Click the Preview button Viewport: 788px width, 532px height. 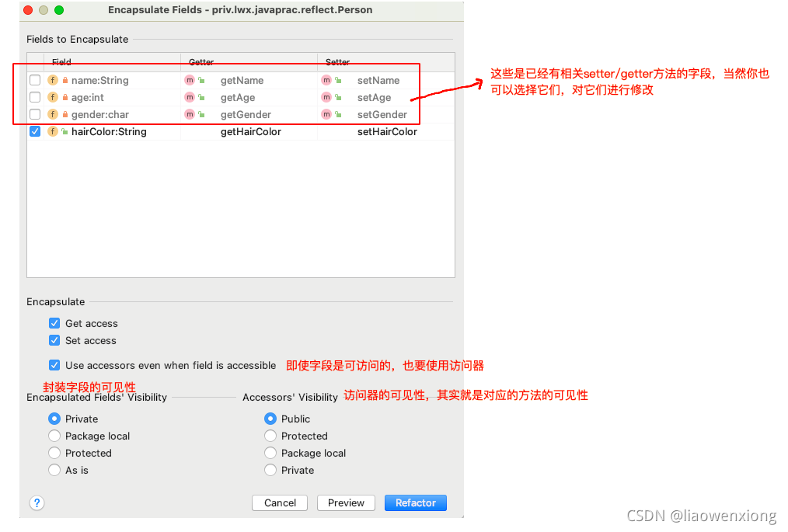pos(346,502)
